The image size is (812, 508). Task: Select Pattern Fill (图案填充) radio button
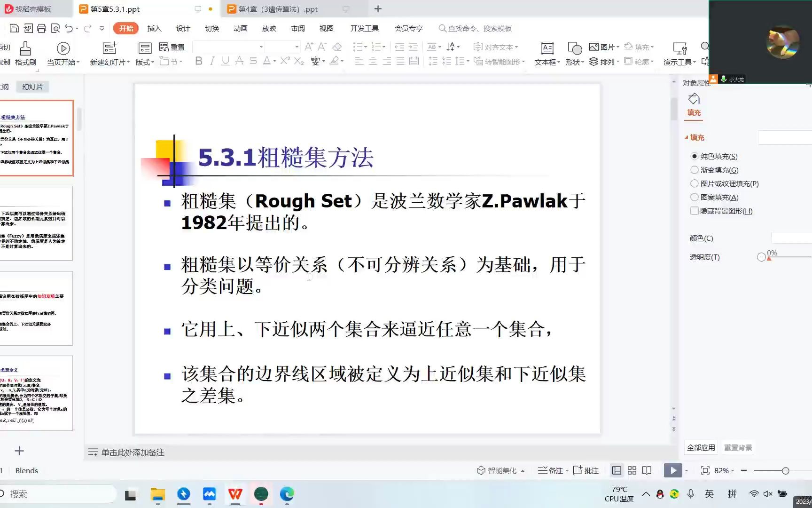click(694, 197)
